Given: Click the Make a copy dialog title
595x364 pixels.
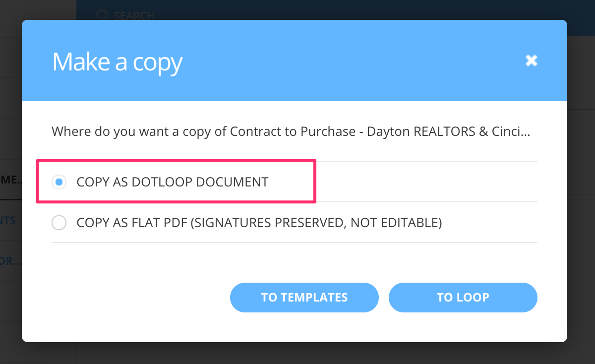Looking at the screenshot, I should pyautogui.click(x=118, y=62).
